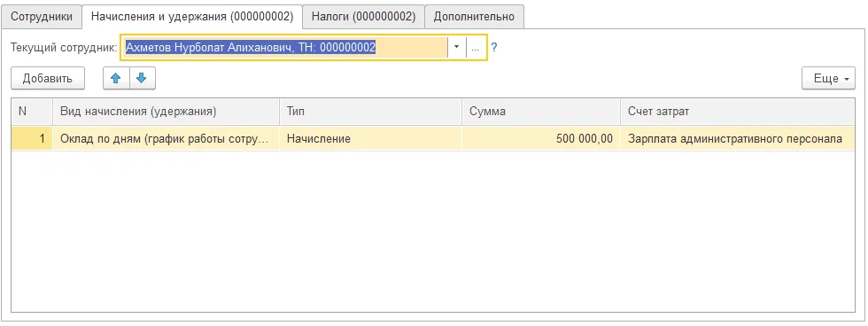Select the 500 000,00 amount cell
The height and width of the screenshot is (326, 868).
tap(541, 138)
